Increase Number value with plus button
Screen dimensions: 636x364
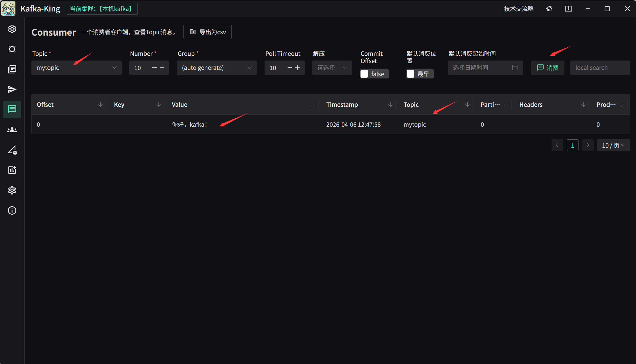[162, 68]
